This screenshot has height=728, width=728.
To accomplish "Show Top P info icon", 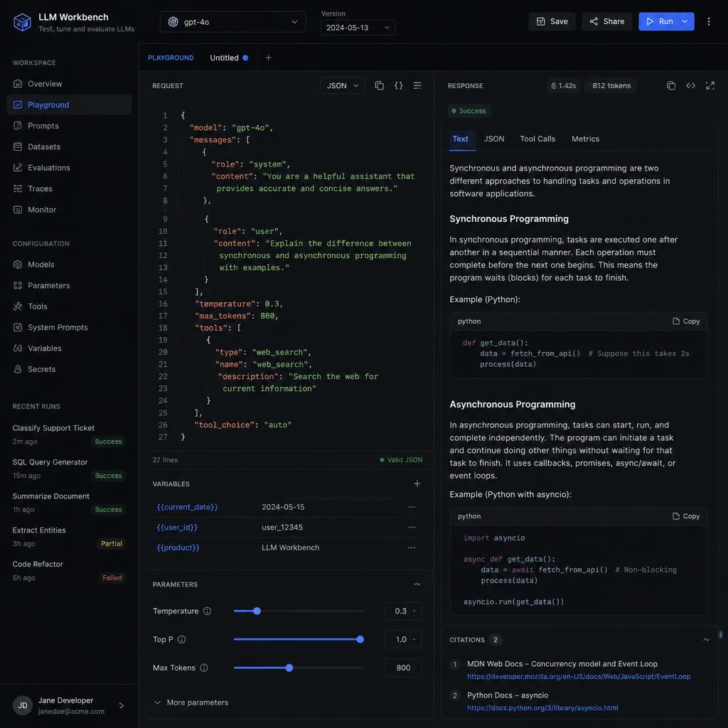I will (181, 639).
